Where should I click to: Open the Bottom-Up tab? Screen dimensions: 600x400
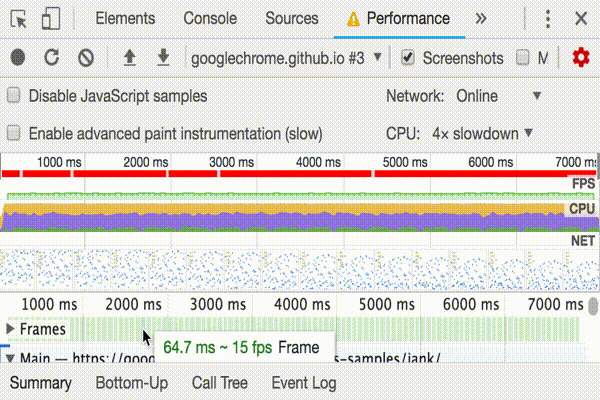coord(132,383)
